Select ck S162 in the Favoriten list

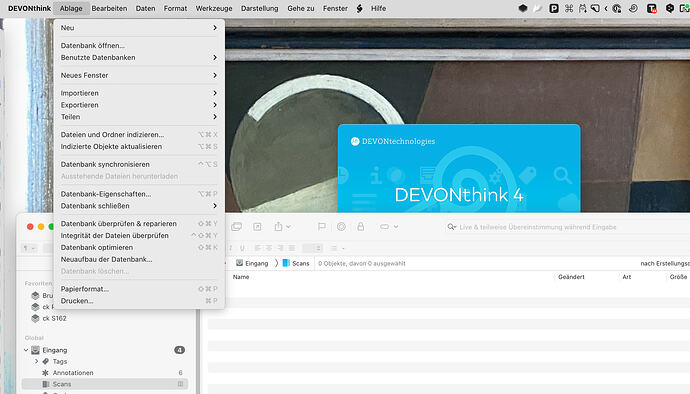55,318
